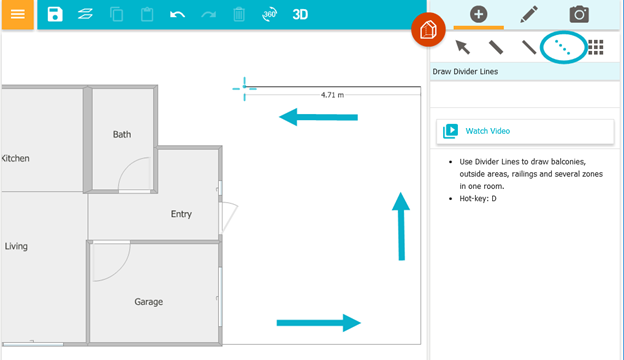
Task: Click the Entry exterior door
Action: coord(229,217)
